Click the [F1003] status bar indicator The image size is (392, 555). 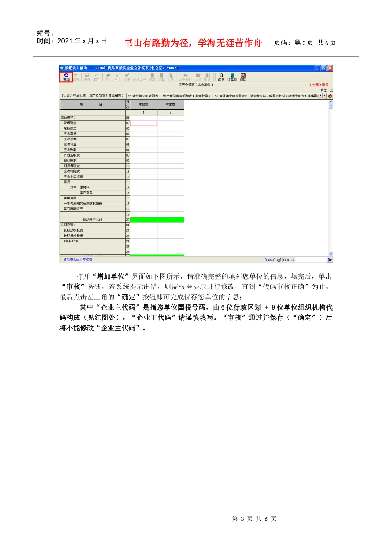[270, 260]
